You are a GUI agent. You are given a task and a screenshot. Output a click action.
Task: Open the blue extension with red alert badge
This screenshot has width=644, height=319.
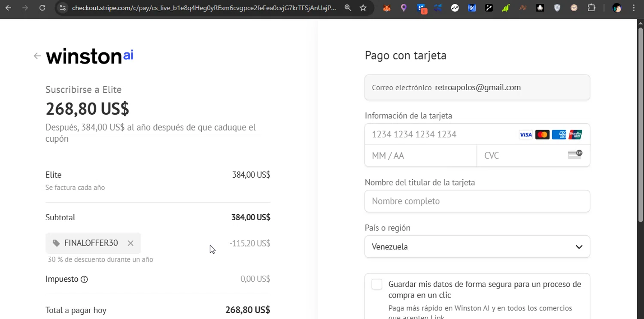(x=422, y=8)
